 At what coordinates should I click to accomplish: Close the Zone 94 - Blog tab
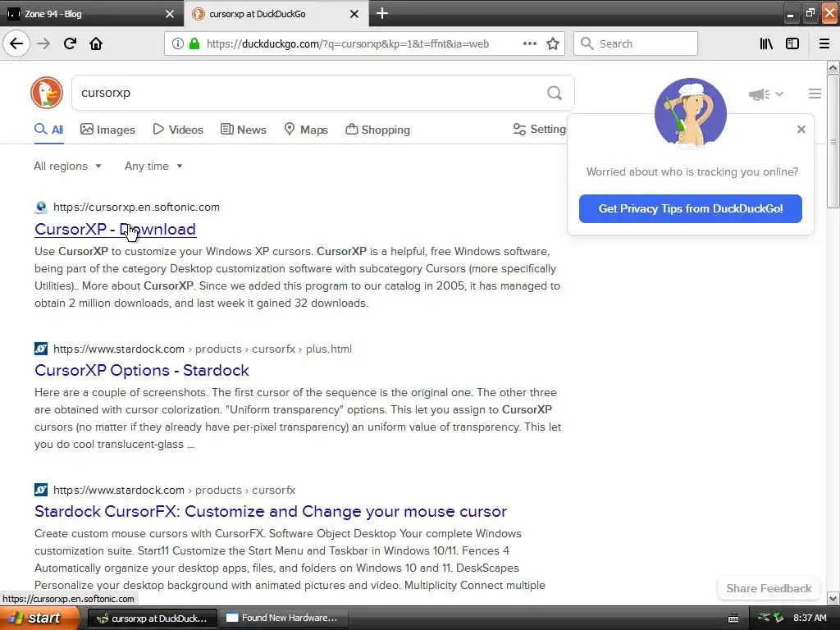170,14
